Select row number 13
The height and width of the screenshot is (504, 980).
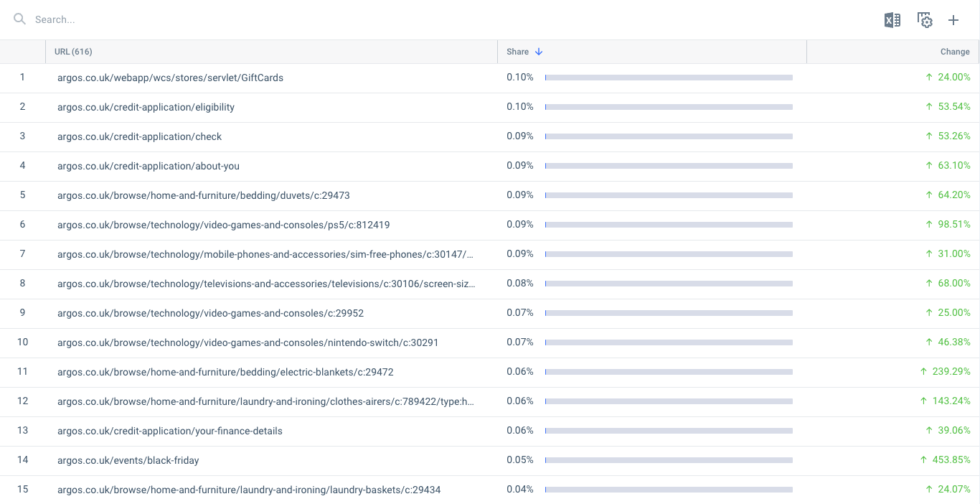coord(22,430)
